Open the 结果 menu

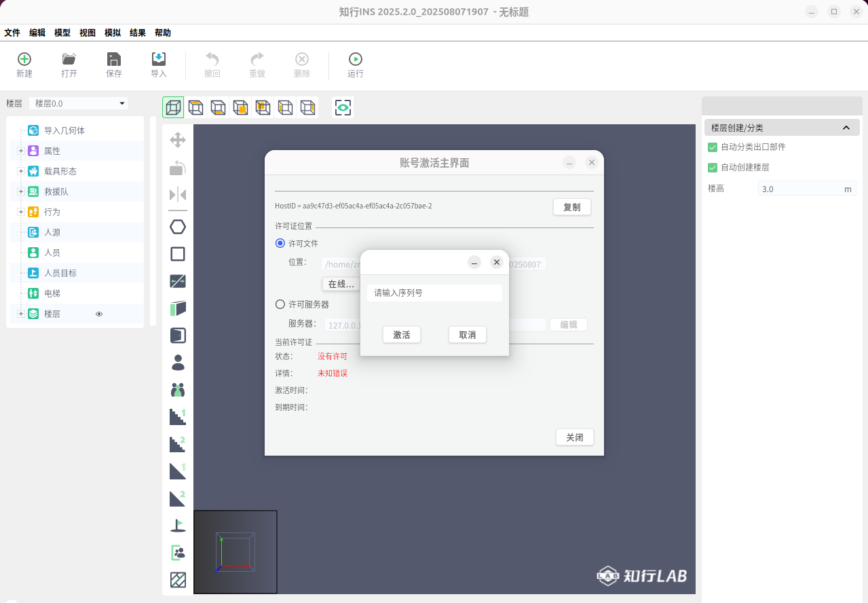click(138, 33)
